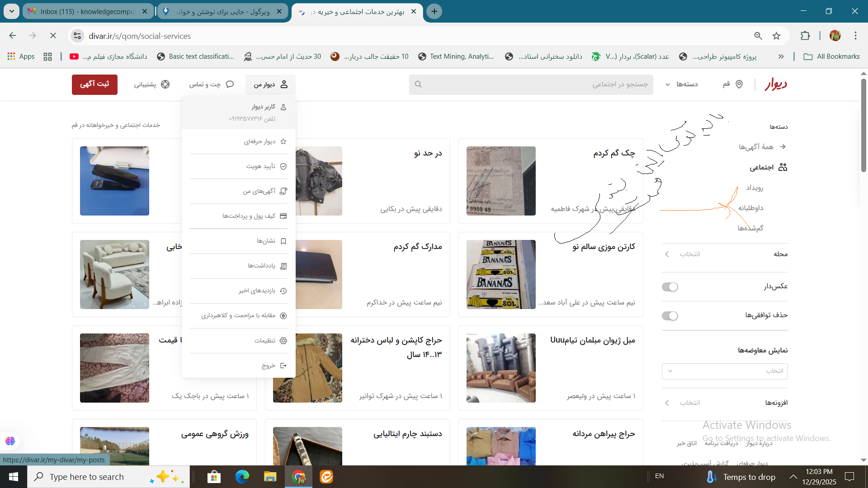Screen dimensions: 868x488
Task: Click the logout icon next to خروج
Action: coord(283,366)
